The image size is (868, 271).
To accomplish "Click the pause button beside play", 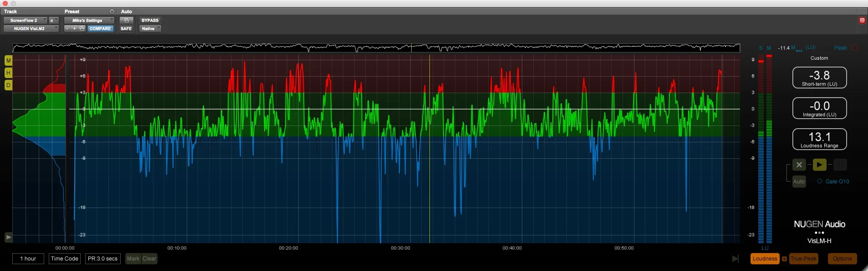I will click(840, 165).
